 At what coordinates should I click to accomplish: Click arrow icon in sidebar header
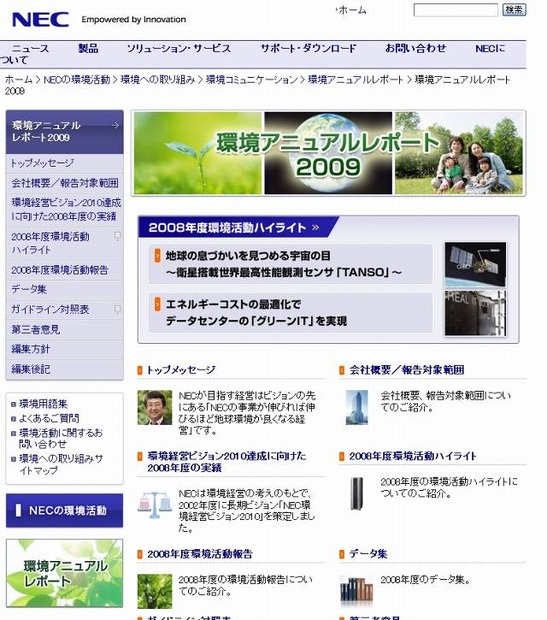coord(115,125)
